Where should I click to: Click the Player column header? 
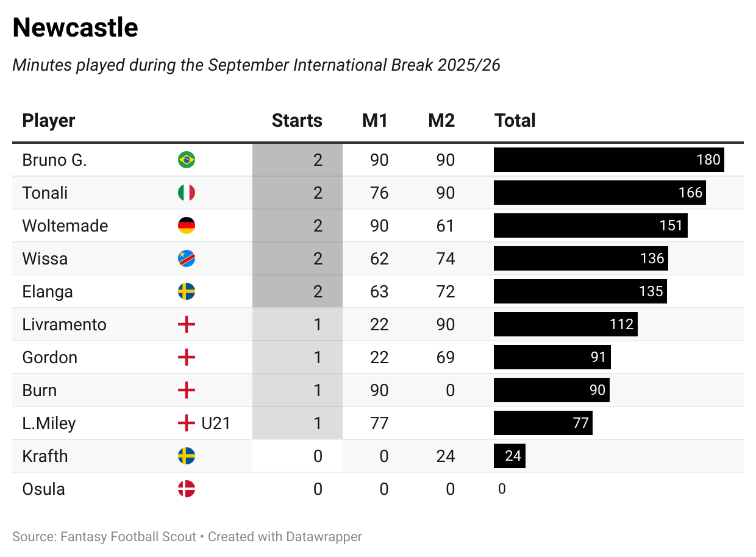[49, 121]
